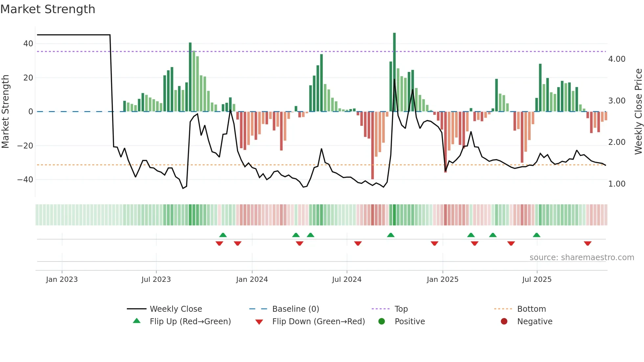Click the Market Strength chart title
Screen dimensions: 644x362
point(48,9)
